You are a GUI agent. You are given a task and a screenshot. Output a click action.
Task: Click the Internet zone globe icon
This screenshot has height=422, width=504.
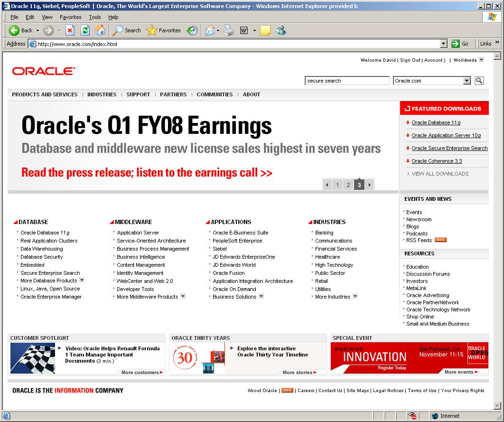[x=435, y=416]
